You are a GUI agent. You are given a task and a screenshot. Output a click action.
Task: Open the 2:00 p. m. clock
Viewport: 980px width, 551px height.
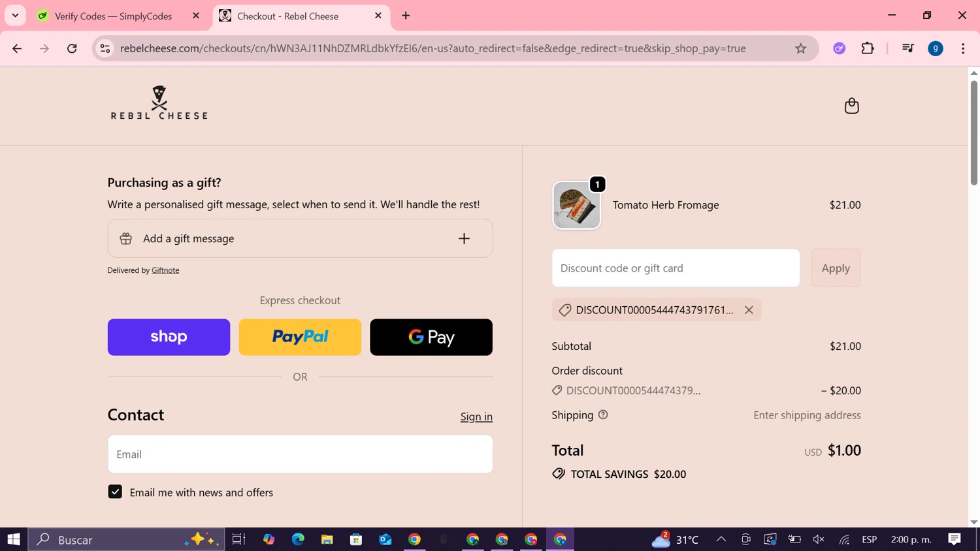[x=911, y=539]
